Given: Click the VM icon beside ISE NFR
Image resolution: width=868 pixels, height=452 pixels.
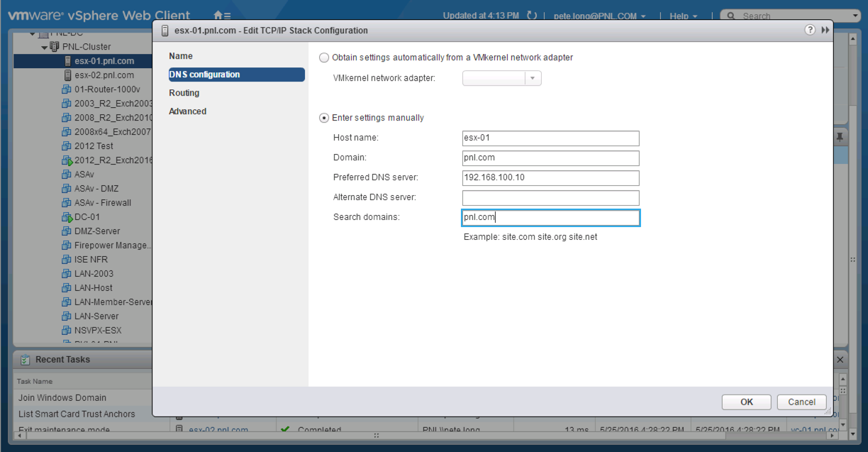Looking at the screenshot, I should tap(67, 260).
